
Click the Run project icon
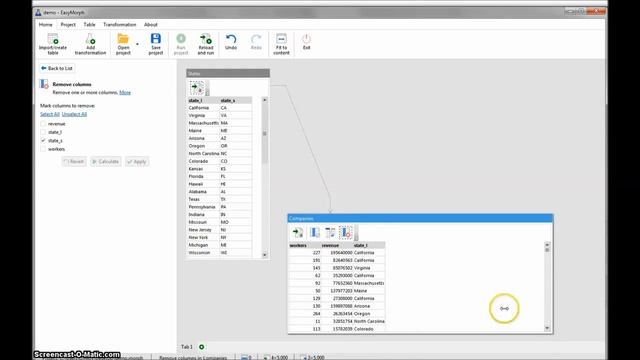click(181, 39)
